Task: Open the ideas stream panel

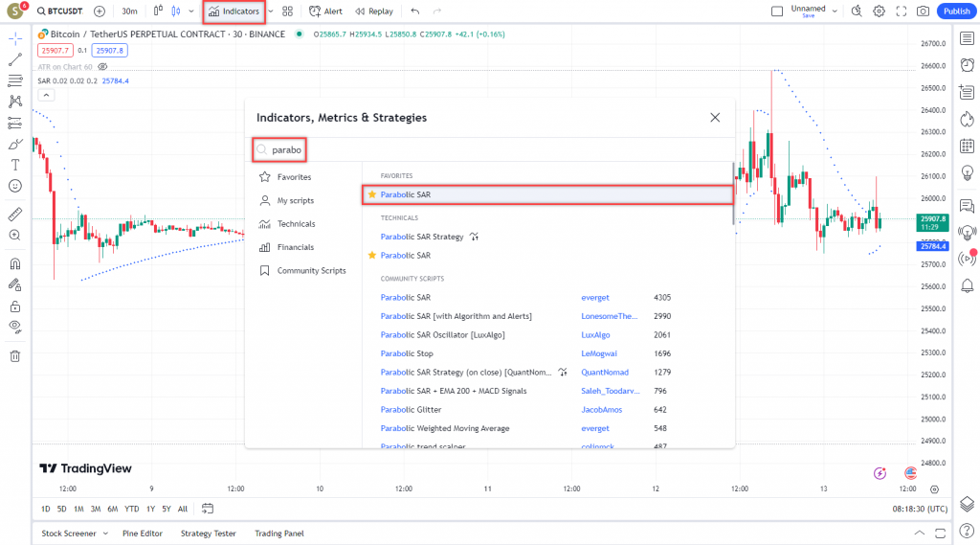Action: (967, 233)
